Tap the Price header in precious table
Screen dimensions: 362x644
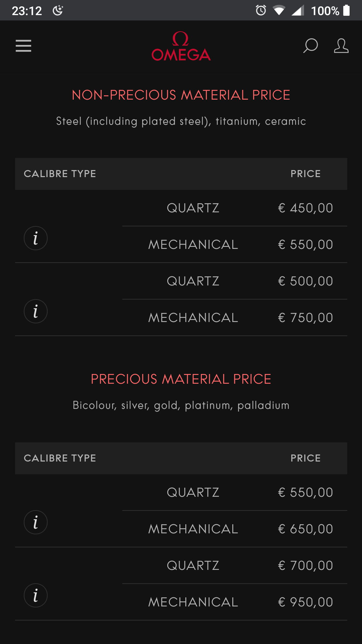coord(305,458)
